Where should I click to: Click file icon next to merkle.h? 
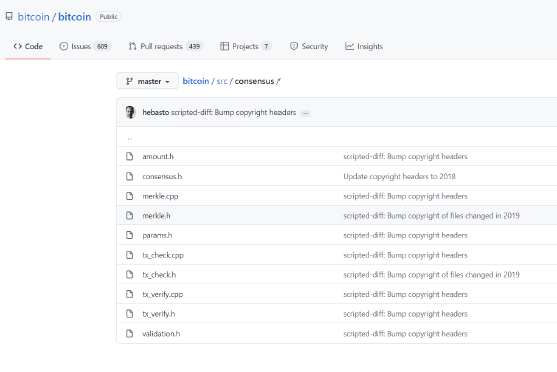click(130, 216)
